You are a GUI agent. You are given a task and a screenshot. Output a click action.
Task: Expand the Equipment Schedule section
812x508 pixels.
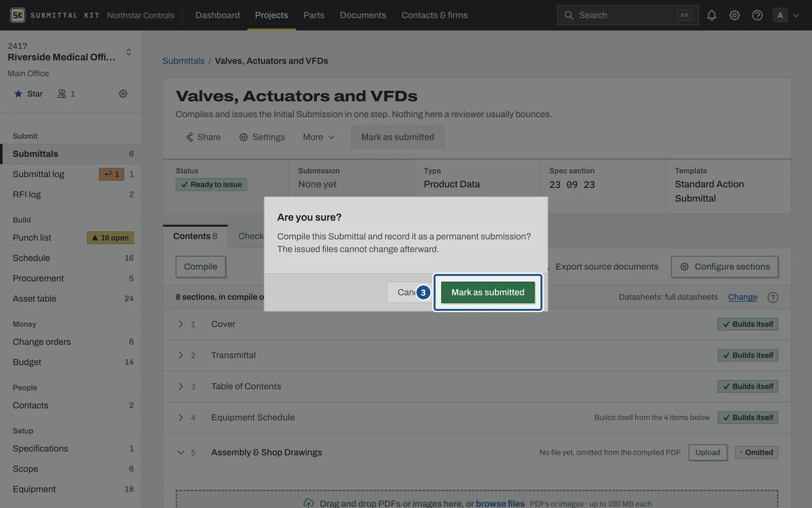[x=181, y=418]
